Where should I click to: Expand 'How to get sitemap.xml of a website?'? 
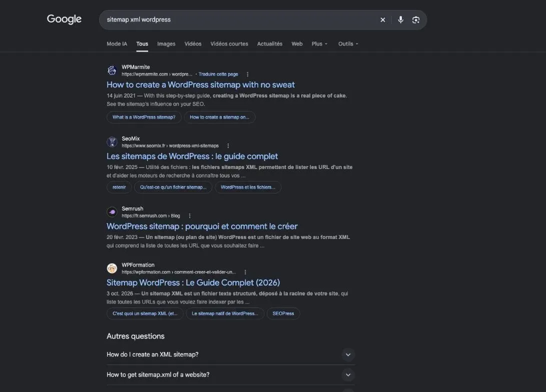pyautogui.click(x=231, y=374)
